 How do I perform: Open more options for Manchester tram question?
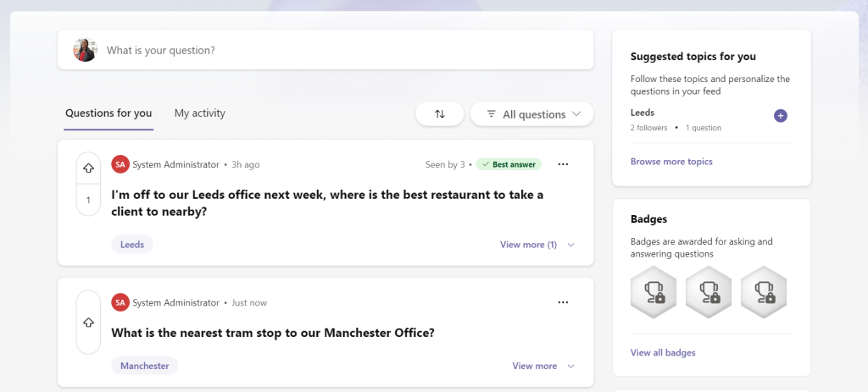[x=563, y=302]
